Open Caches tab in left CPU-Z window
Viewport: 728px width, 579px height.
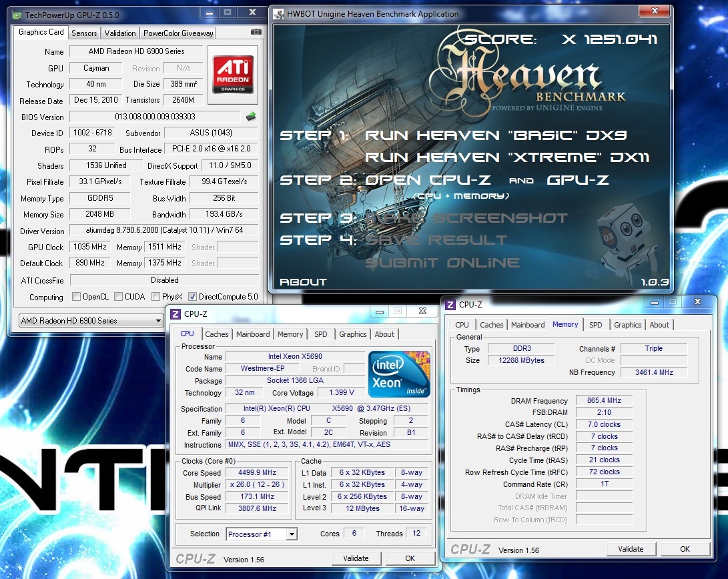coord(217,334)
